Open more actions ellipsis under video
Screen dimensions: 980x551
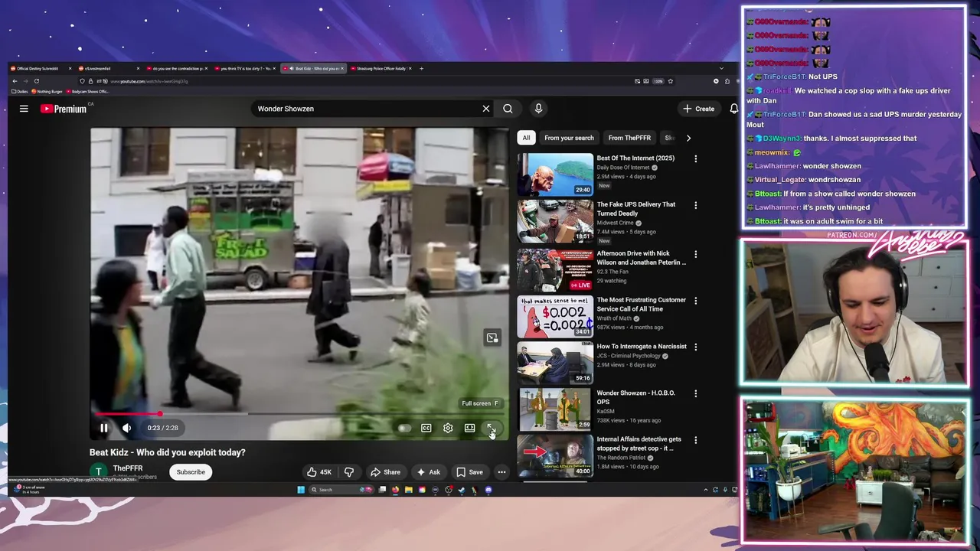(x=501, y=472)
